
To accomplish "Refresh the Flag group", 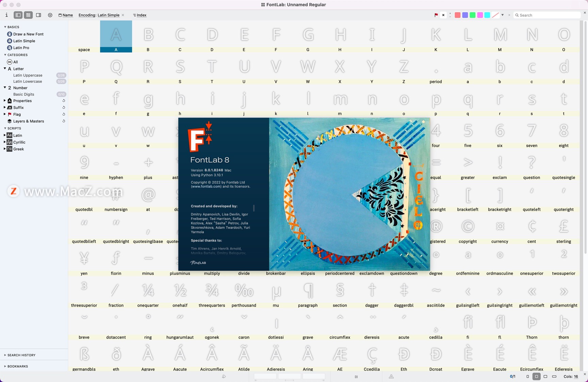I will 64,114.
